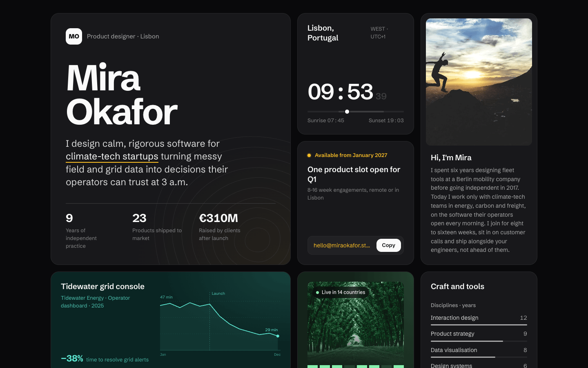Click the Lisbon, Portugal location title
Viewport: 588px width, 368px height.
(323, 33)
